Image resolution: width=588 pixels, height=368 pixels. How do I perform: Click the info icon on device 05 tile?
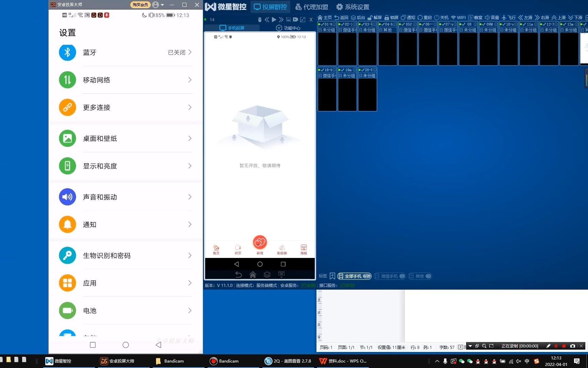[x=414, y=24]
